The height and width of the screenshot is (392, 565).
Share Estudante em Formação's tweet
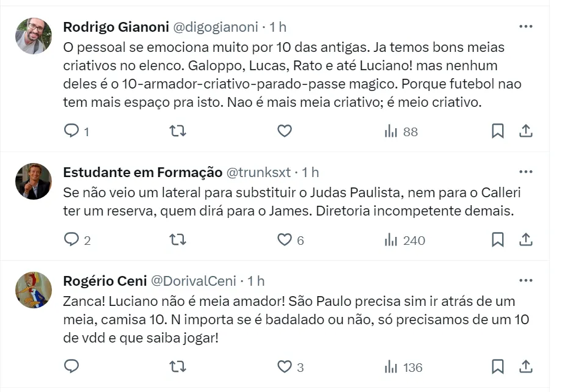[526, 240]
